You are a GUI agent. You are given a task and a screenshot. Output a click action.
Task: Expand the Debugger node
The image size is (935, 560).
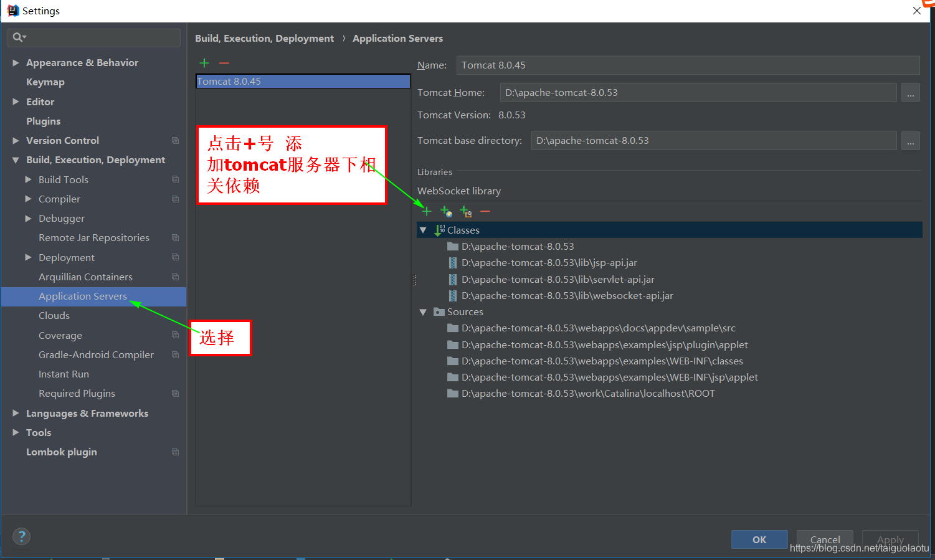click(x=28, y=219)
